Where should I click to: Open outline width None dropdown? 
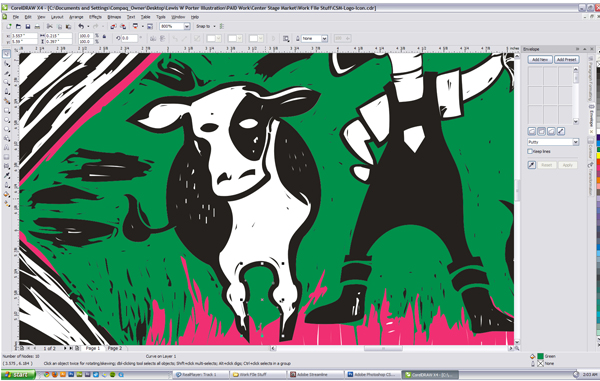(x=324, y=39)
